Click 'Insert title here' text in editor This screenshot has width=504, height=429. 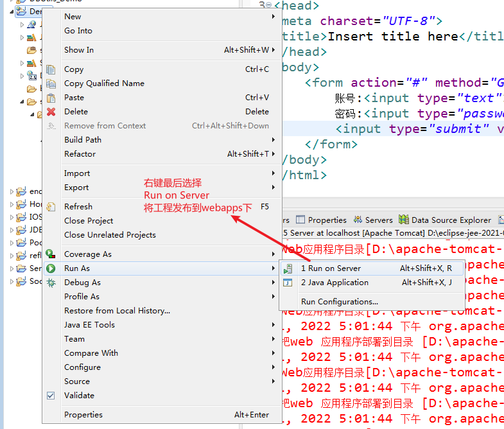tap(393, 37)
